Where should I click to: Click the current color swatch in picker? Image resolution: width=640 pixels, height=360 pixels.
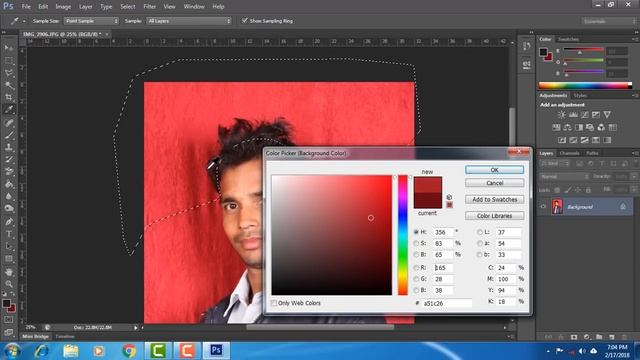tap(428, 200)
